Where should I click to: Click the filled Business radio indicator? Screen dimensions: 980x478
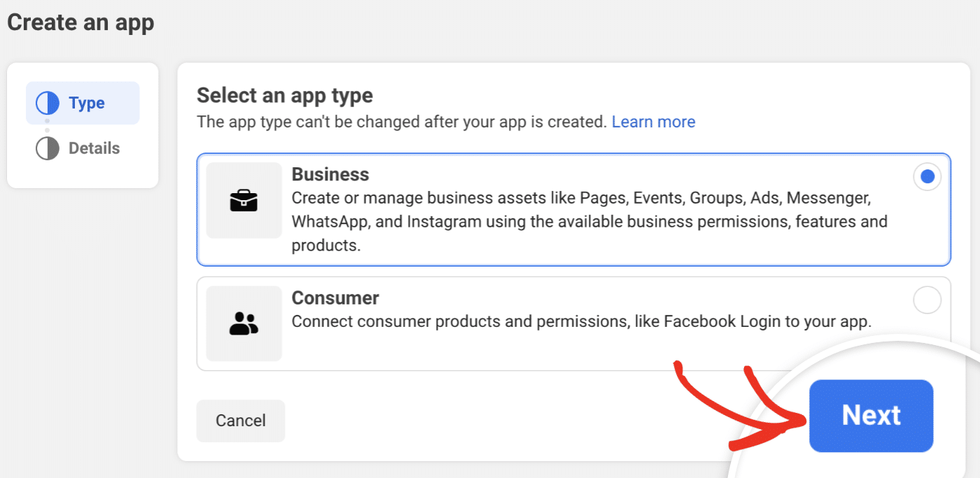tap(927, 177)
